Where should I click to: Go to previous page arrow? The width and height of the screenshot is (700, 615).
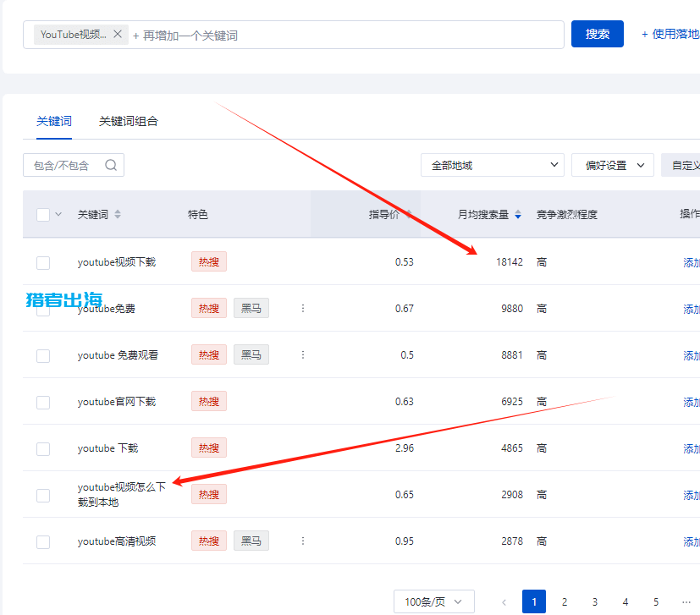[504, 602]
